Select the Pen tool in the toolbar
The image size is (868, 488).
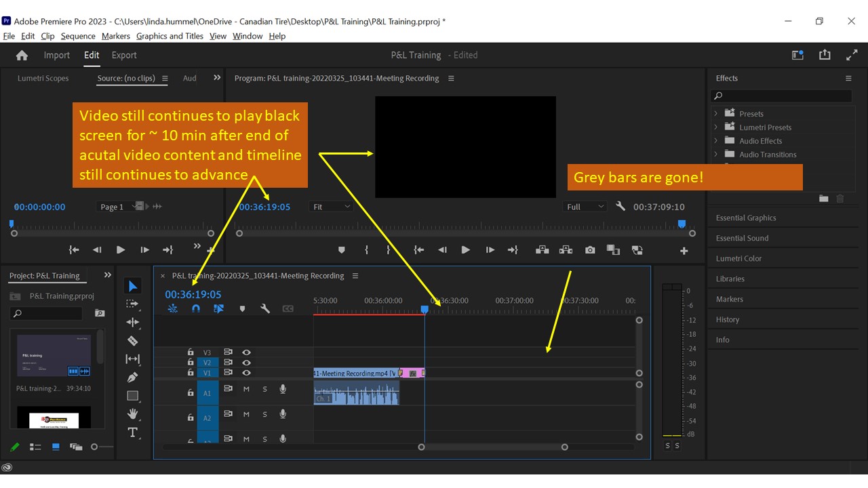click(x=133, y=377)
